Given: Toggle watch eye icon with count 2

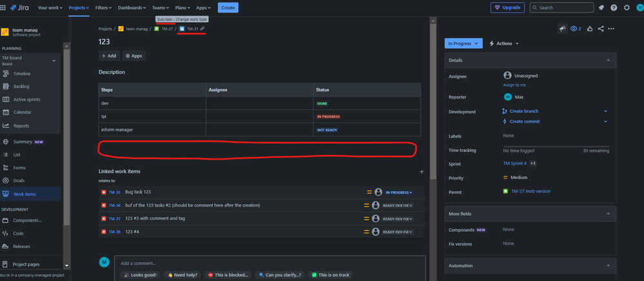Looking at the screenshot, I should 576,29.
